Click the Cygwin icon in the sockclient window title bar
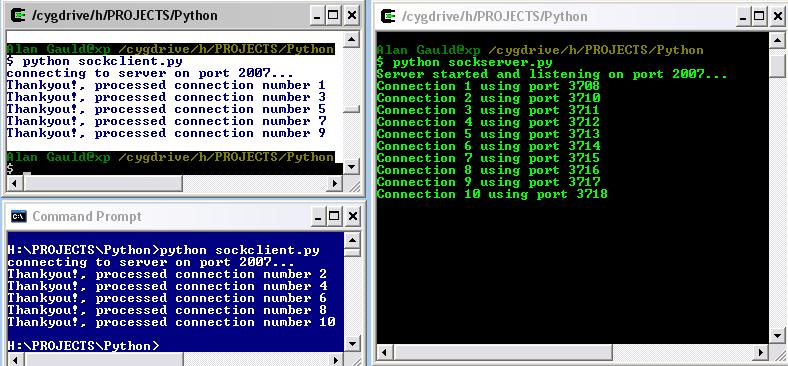 tap(19, 15)
